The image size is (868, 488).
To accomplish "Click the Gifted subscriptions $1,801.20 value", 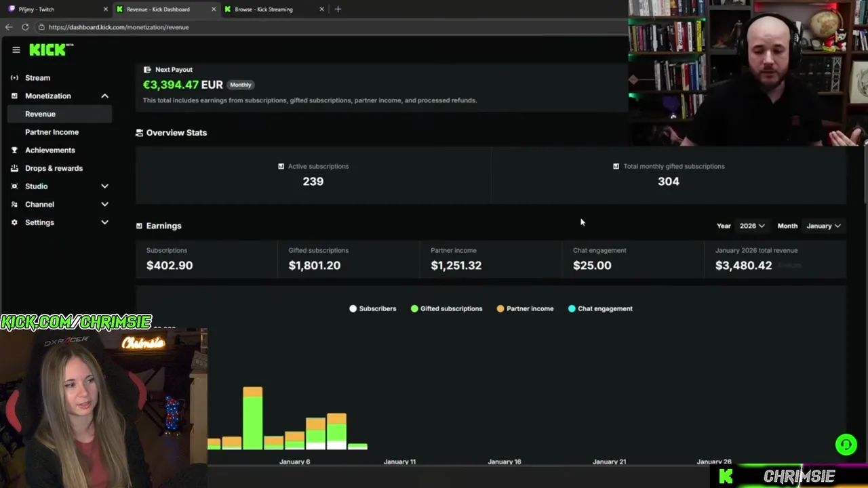I will pyautogui.click(x=315, y=266).
